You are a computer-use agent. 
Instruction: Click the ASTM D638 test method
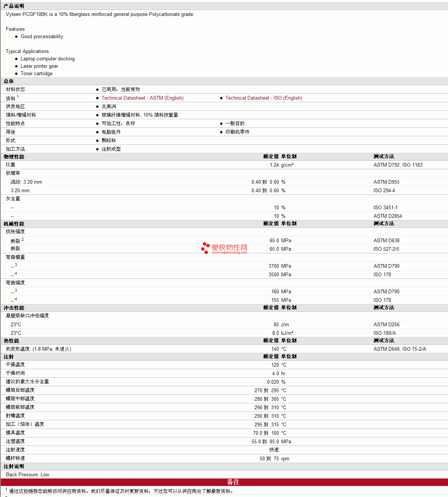tap(387, 241)
